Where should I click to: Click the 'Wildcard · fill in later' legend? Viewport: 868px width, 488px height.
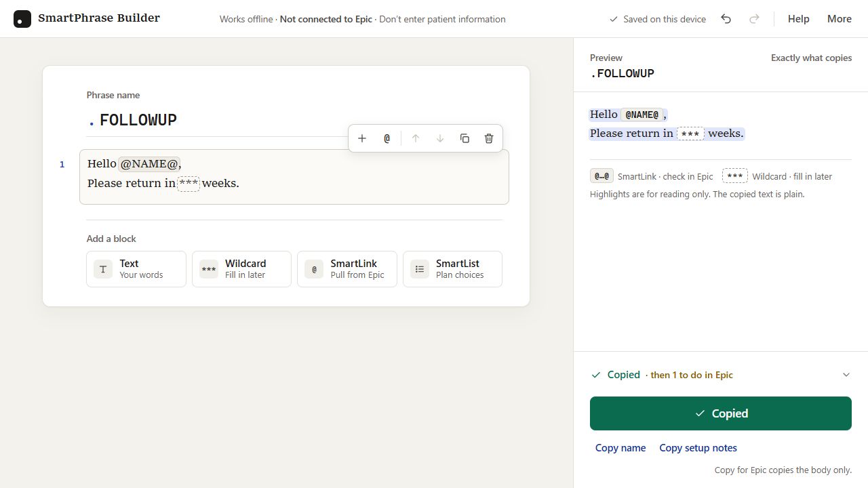coord(777,176)
